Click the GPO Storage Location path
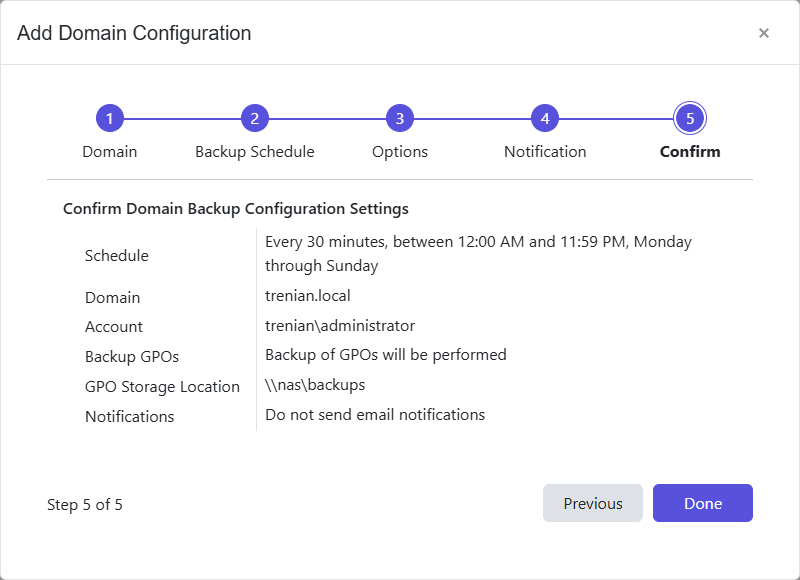 click(x=312, y=385)
